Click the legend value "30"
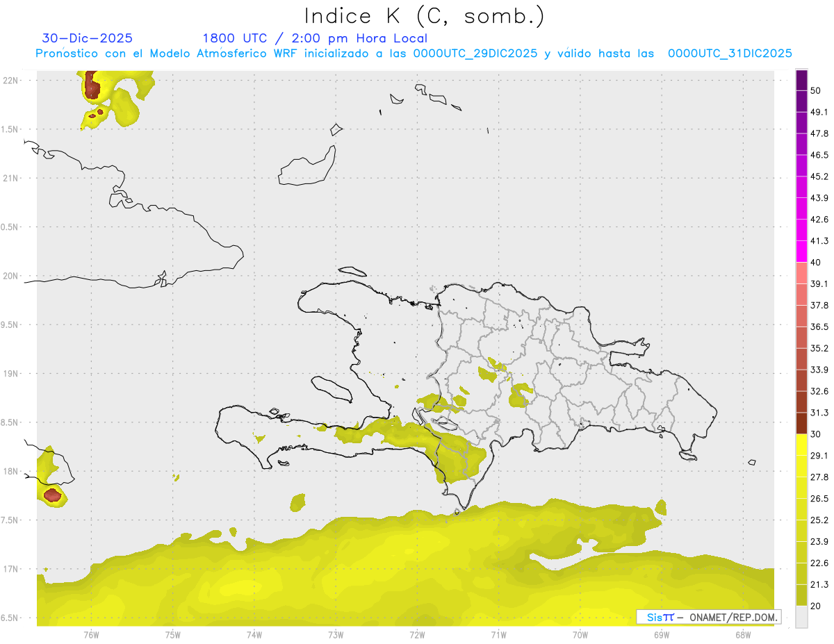 tap(816, 434)
